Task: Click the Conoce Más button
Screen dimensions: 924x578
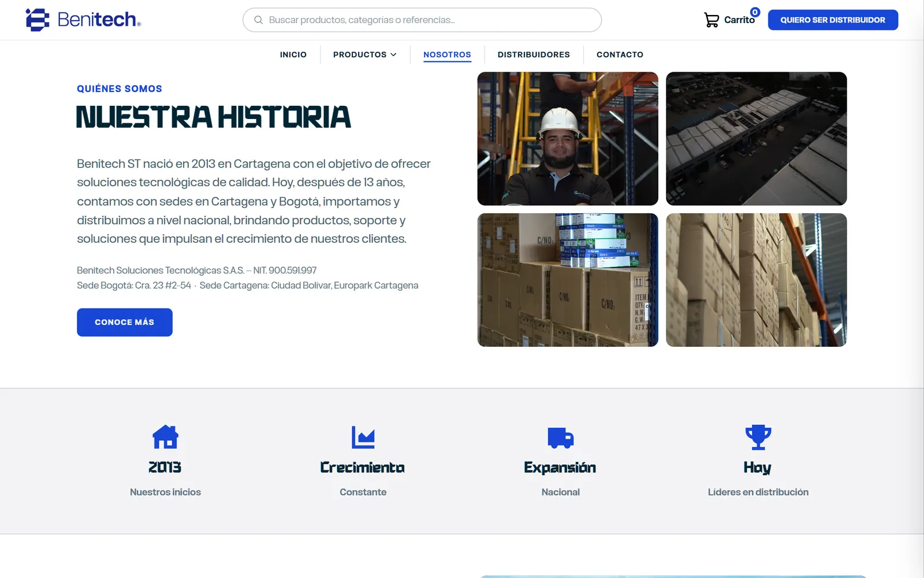Action: coord(125,322)
